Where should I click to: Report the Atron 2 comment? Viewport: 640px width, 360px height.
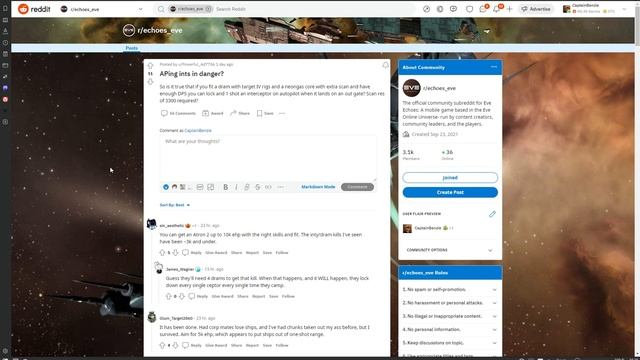pos(252,253)
